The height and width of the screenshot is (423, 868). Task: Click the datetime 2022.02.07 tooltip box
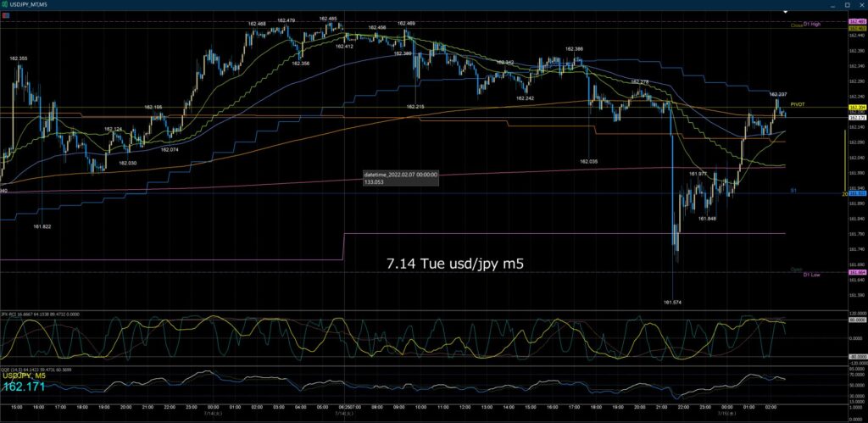401,178
